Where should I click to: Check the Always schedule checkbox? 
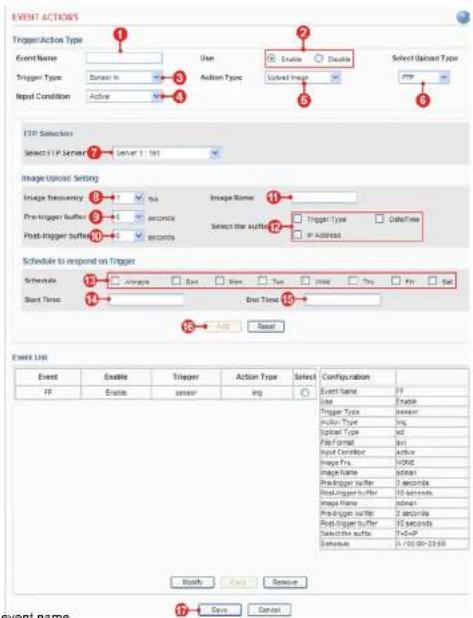point(115,281)
